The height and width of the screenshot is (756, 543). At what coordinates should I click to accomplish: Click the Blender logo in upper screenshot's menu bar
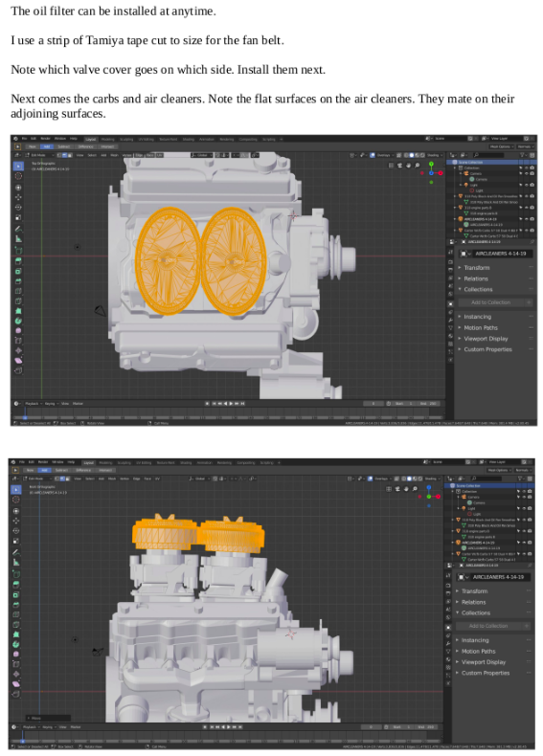coord(15,139)
